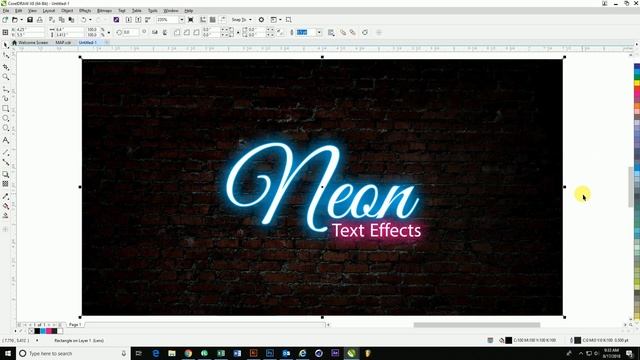This screenshot has height=360, width=640.
Task: Click the Copy icon in standard toolbar
Action: [x=62, y=20]
